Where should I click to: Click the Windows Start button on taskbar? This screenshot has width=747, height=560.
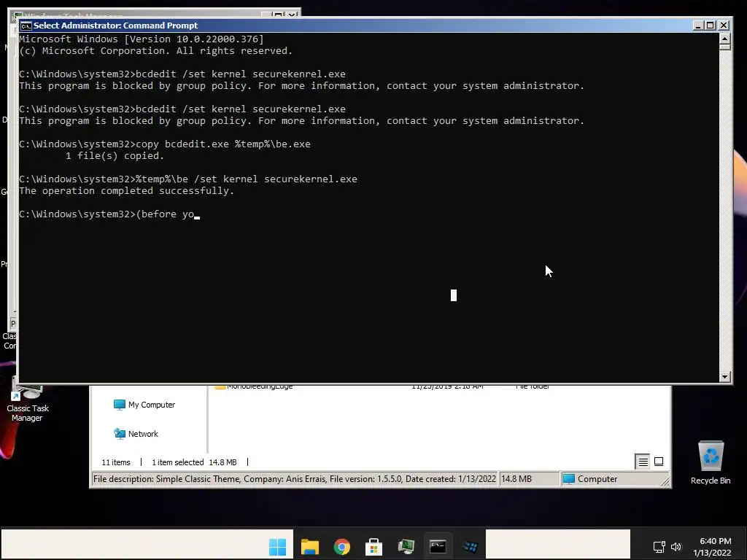tap(278, 547)
